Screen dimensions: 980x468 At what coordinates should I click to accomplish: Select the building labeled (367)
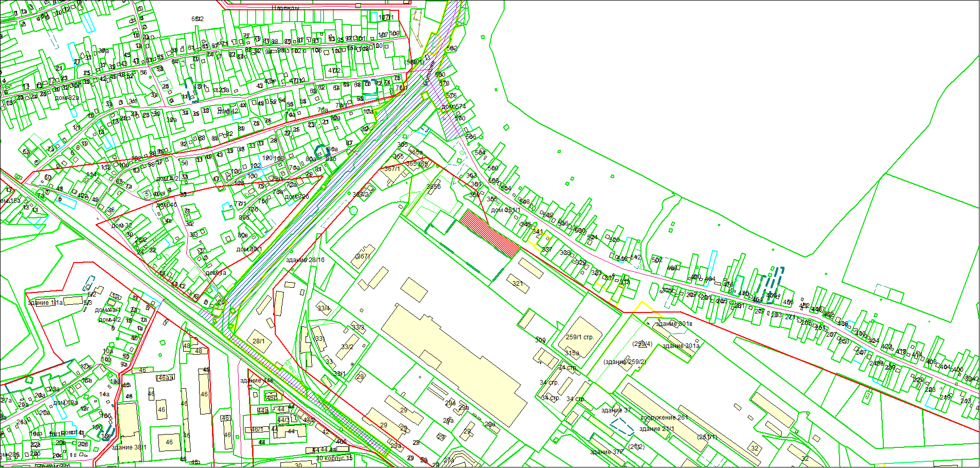click(x=363, y=256)
